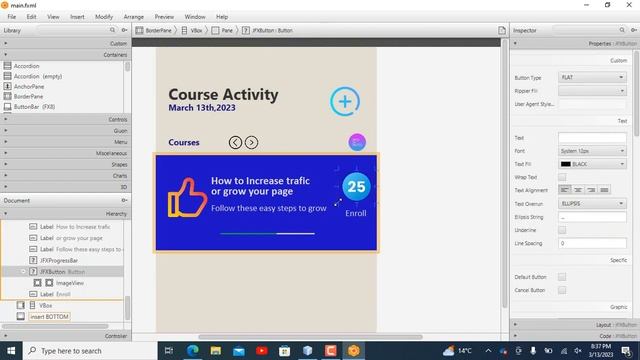
Task: Open the Button Type FLAT dropdown
Action: pos(592,77)
